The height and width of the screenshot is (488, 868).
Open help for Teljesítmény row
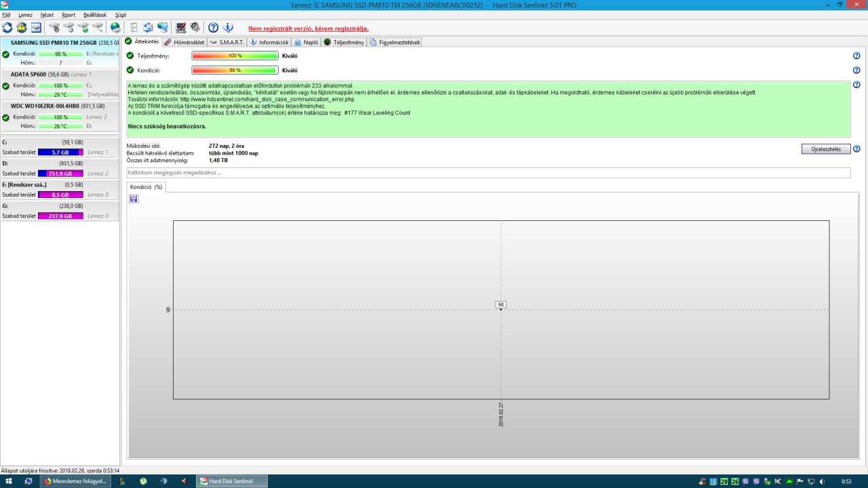coord(856,56)
